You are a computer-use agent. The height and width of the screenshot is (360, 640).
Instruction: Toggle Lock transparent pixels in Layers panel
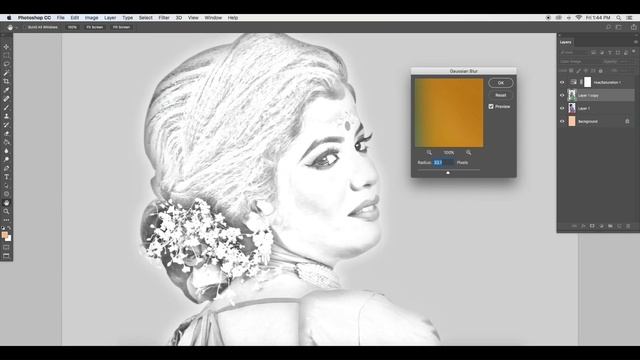[571, 71]
